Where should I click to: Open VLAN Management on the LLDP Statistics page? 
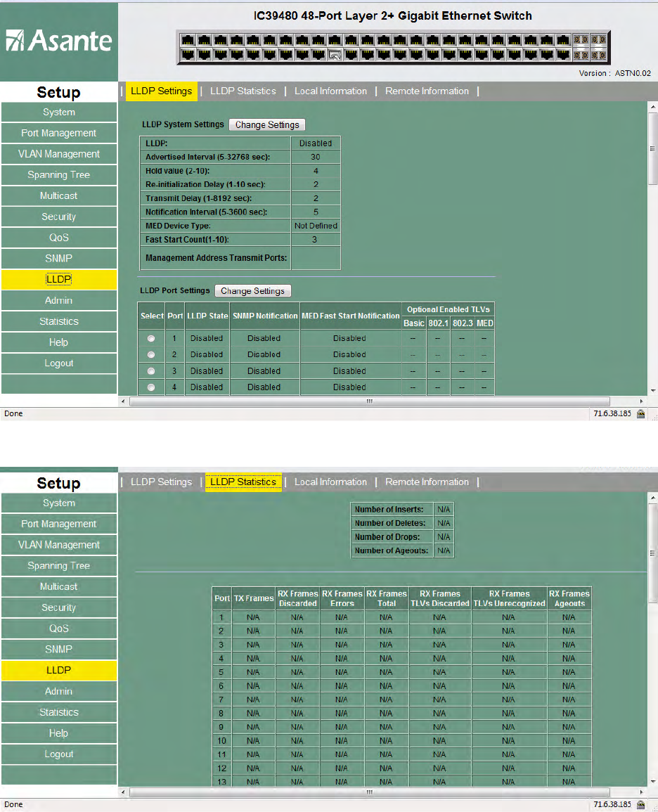[59, 545]
